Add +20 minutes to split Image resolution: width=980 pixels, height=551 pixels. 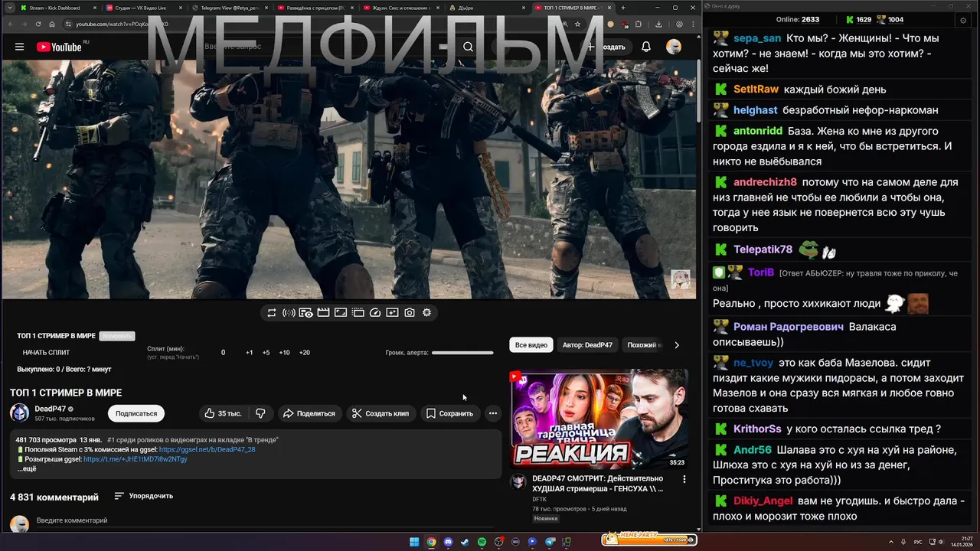coord(304,353)
